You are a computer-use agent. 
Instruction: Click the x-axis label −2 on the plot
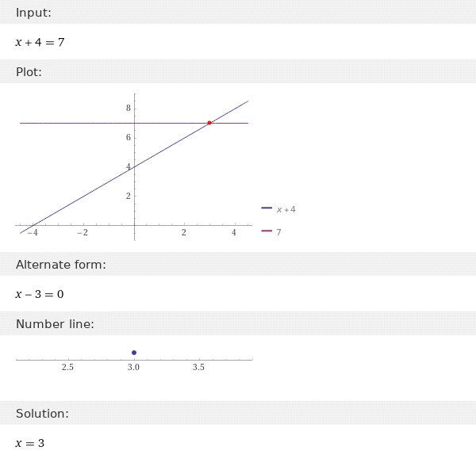pos(82,233)
